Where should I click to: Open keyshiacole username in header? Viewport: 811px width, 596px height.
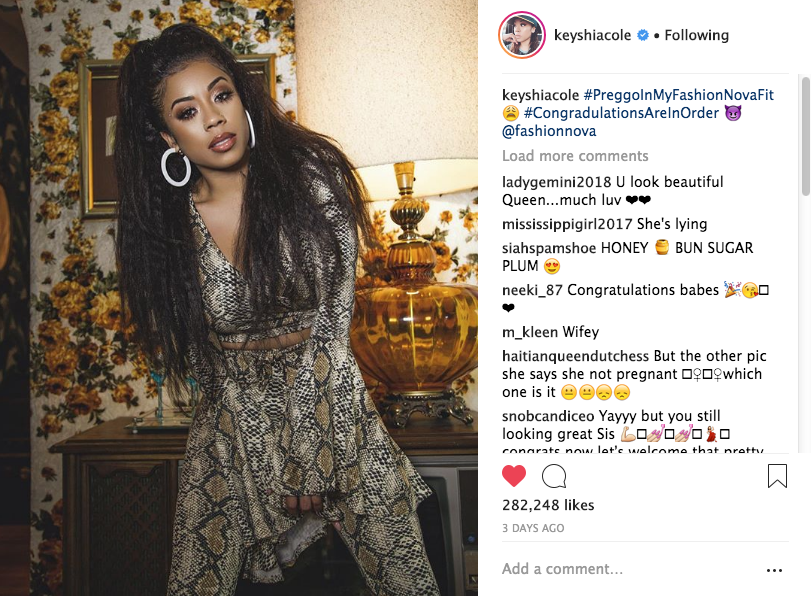(592, 35)
